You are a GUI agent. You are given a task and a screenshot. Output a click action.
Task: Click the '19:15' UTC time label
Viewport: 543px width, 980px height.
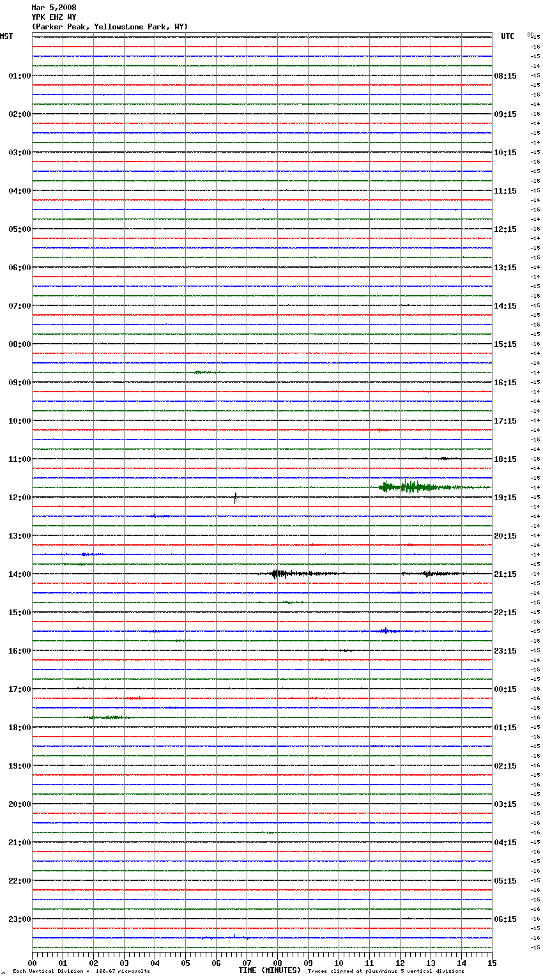click(505, 498)
